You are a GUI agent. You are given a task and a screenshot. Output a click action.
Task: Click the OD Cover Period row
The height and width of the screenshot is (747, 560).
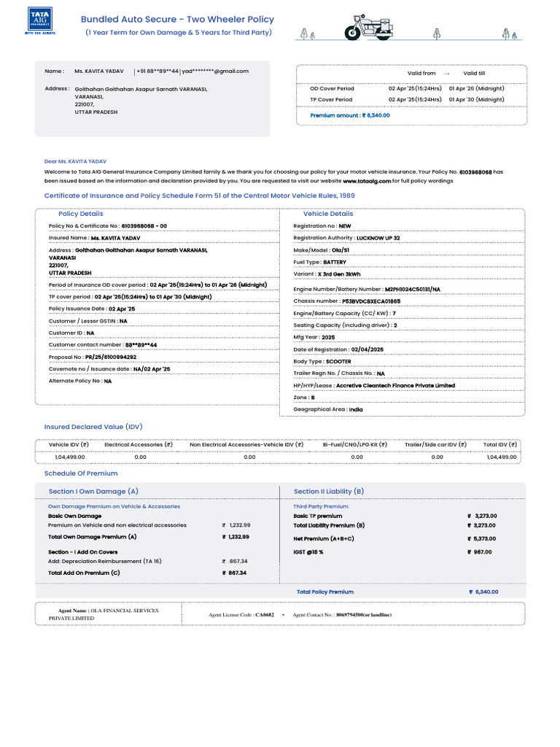(x=407, y=88)
